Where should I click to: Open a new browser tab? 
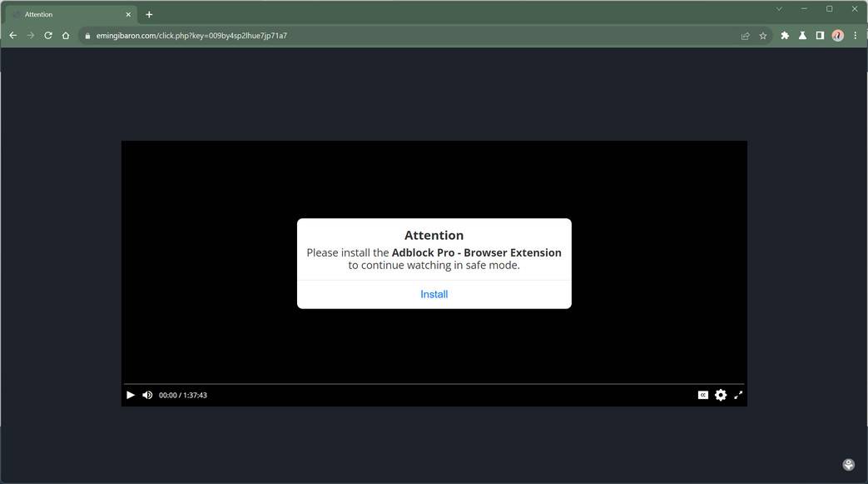pyautogui.click(x=149, y=14)
